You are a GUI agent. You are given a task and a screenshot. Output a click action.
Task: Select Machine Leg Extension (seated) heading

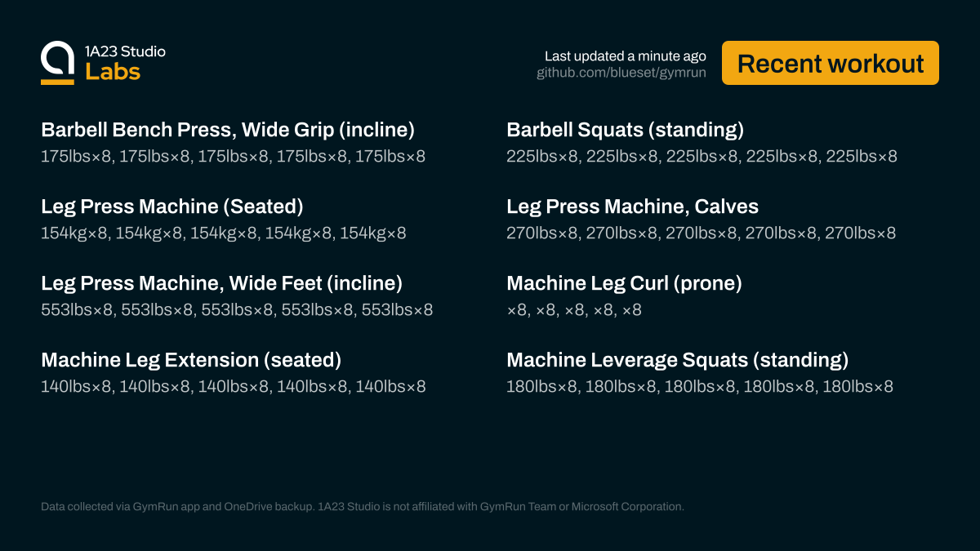tap(191, 360)
